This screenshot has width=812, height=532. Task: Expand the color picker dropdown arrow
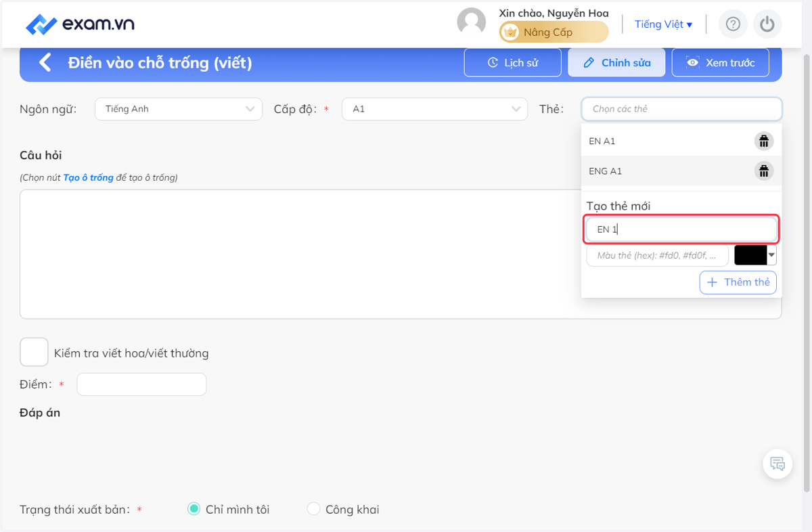772,255
